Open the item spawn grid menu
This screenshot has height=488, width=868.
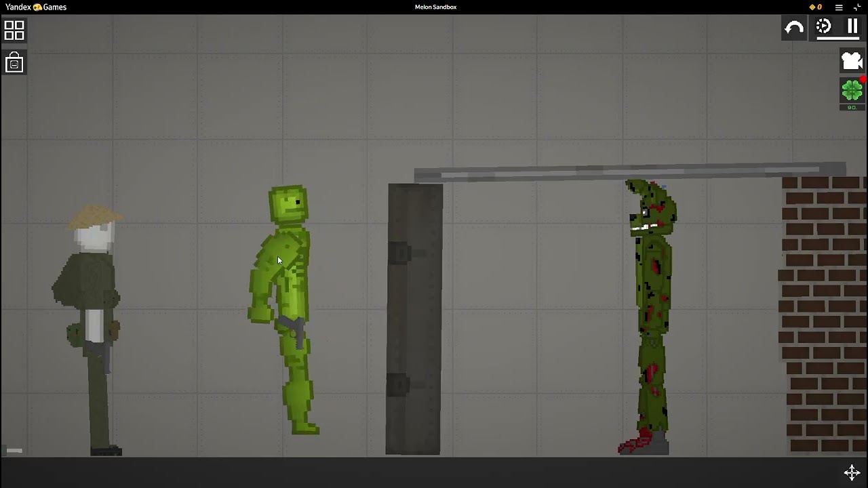14,30
